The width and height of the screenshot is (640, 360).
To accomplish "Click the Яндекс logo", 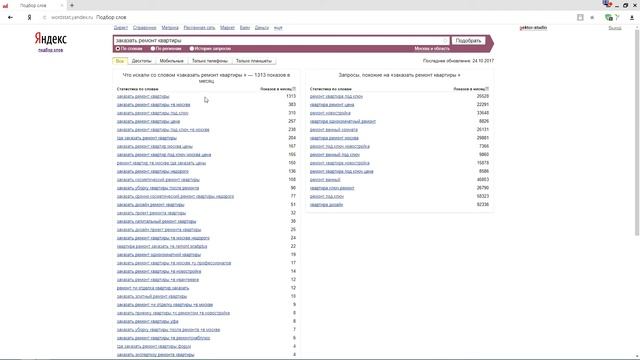I will 51,39.
